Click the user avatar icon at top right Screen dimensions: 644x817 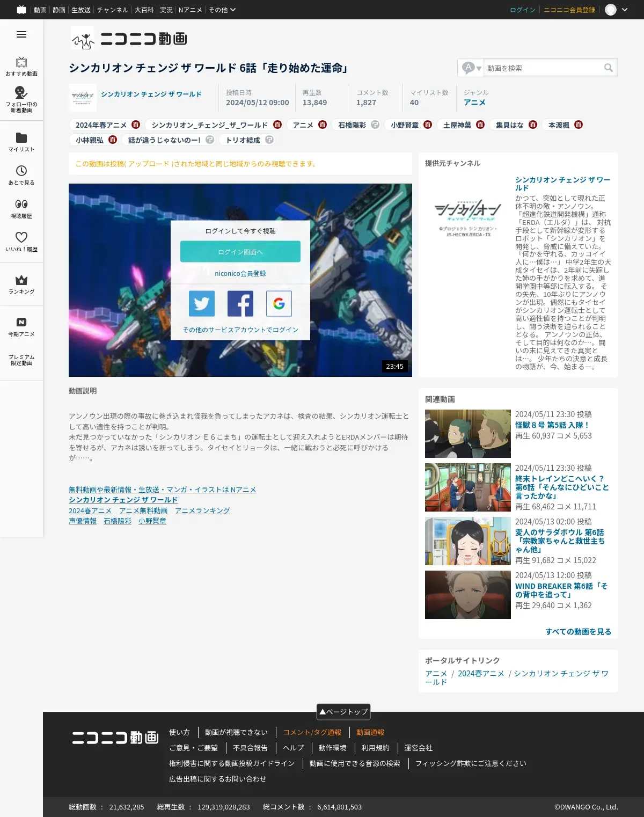click(611, 10)
